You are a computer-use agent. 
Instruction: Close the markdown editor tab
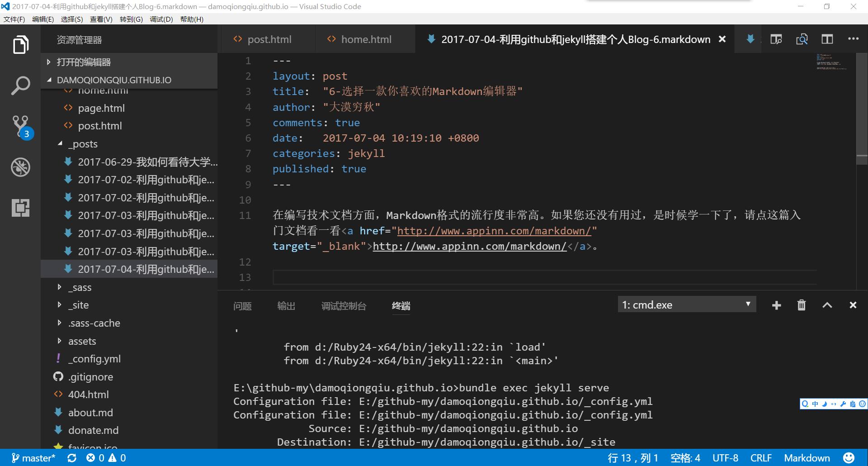click(722, 39)
